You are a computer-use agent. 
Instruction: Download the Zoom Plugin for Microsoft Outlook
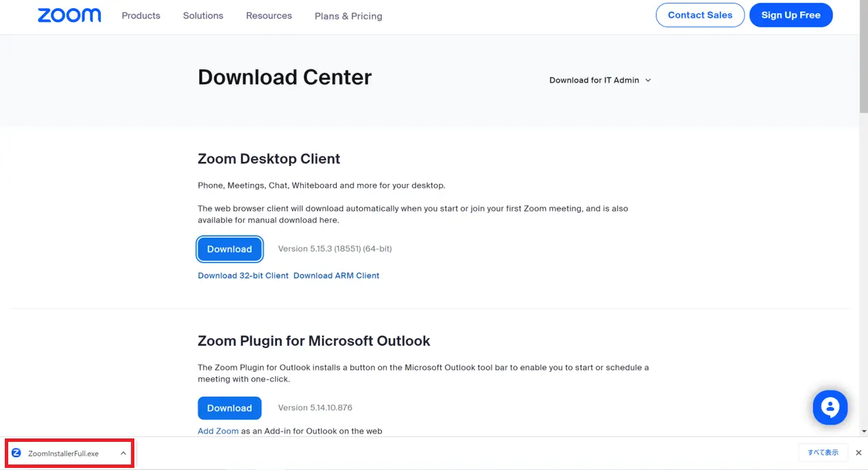point(230,408)
